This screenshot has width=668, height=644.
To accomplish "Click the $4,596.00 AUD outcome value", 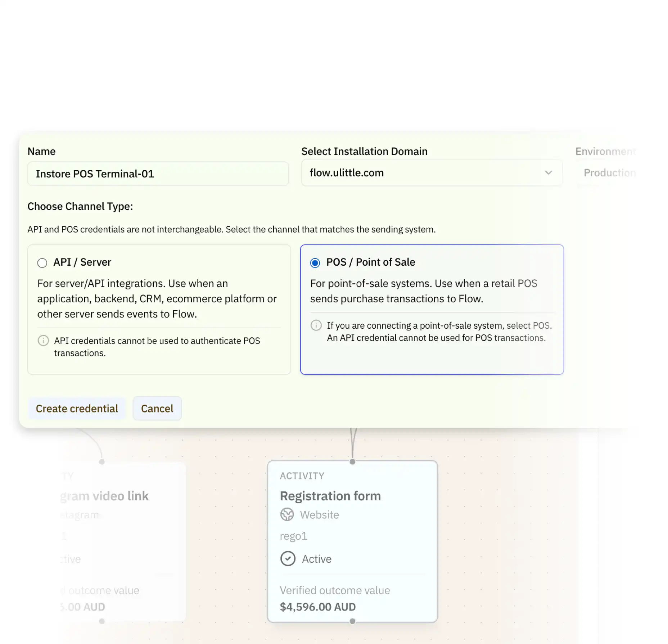I will click(x=317, y=607).
